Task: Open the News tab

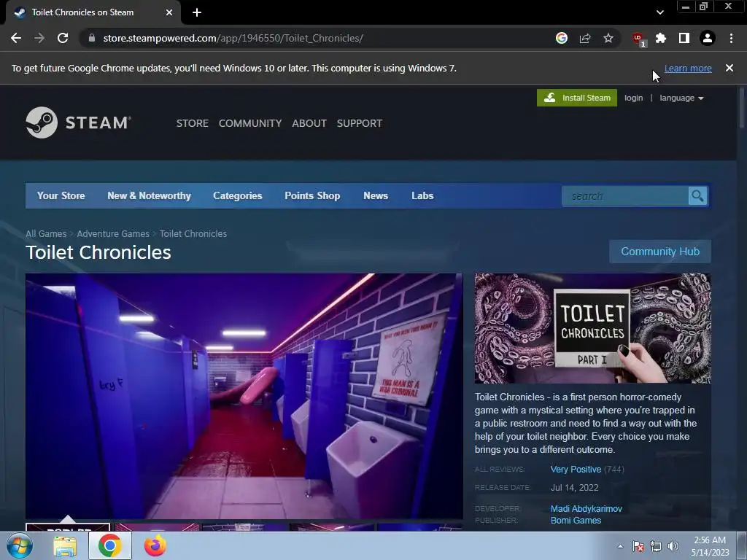Action: pyautogui.click(x=376, y=195)
